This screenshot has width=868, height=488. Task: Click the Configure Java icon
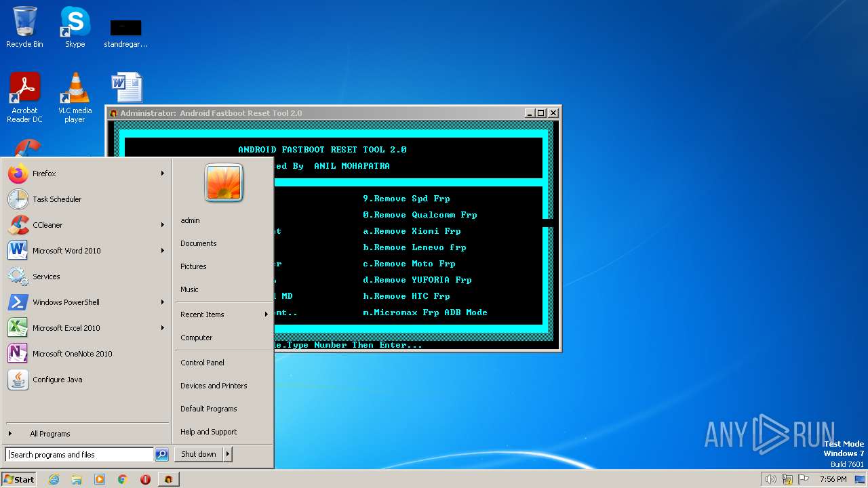coord(18,380)
